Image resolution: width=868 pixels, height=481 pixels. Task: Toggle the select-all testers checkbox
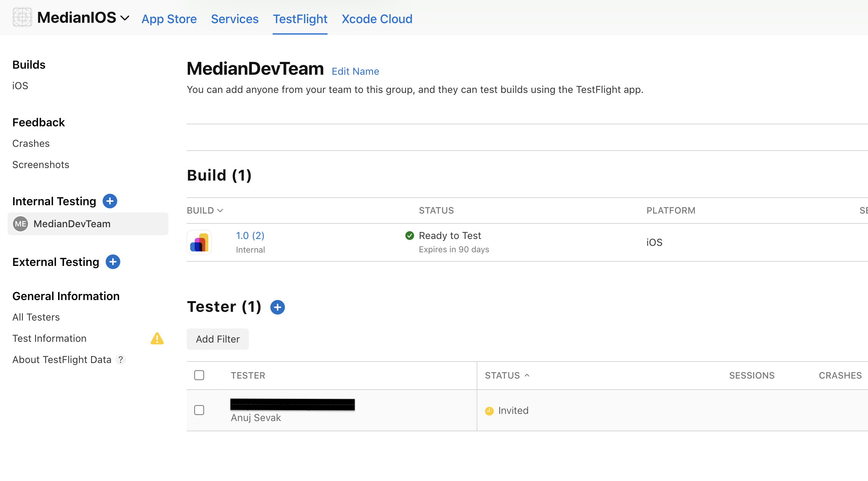click(x=199, y=375)
